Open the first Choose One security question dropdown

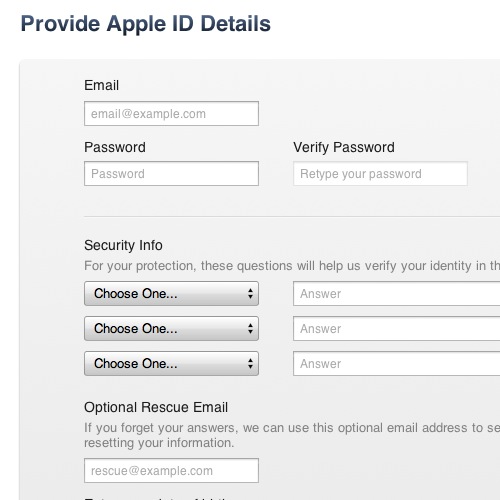(x=171, y=294)
